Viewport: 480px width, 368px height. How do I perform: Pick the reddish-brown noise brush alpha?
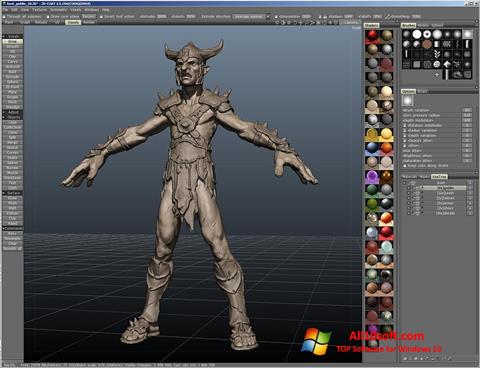427,44
